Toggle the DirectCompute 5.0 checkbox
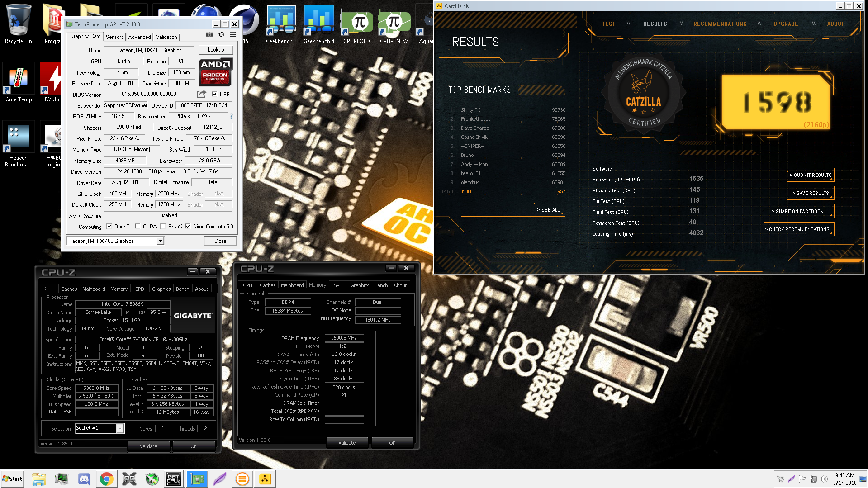868x488 pixels. coord(188,227)
